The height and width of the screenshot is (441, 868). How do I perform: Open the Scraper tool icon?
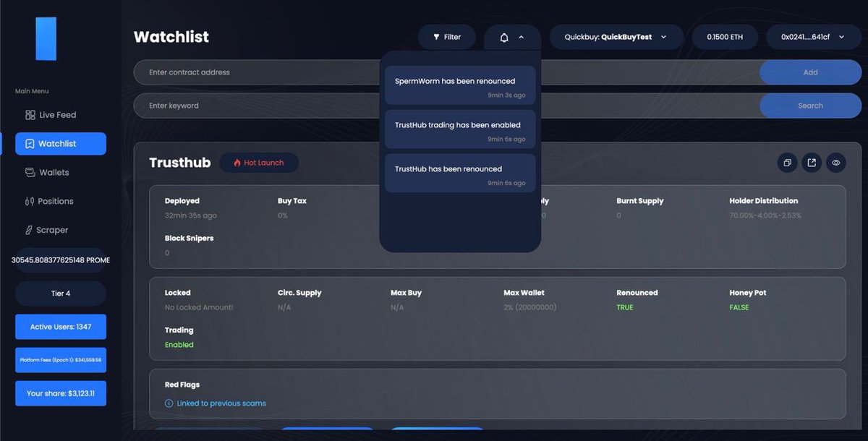(29, 230)
